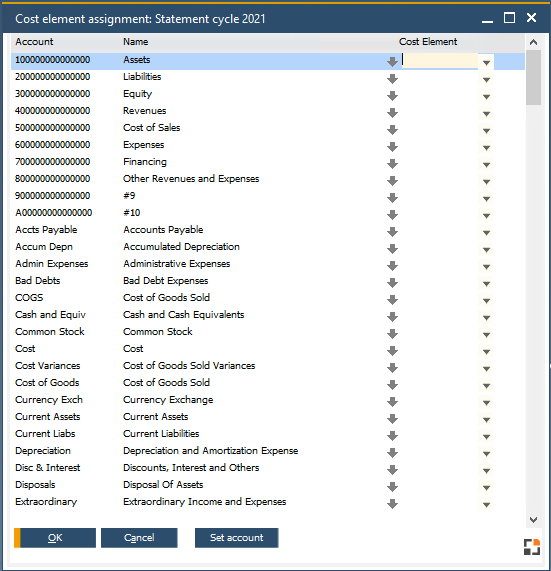Image resolution: width=551 pixels, height=571 pixels.
Task: Click the OK button
Action: coord(55,538)
